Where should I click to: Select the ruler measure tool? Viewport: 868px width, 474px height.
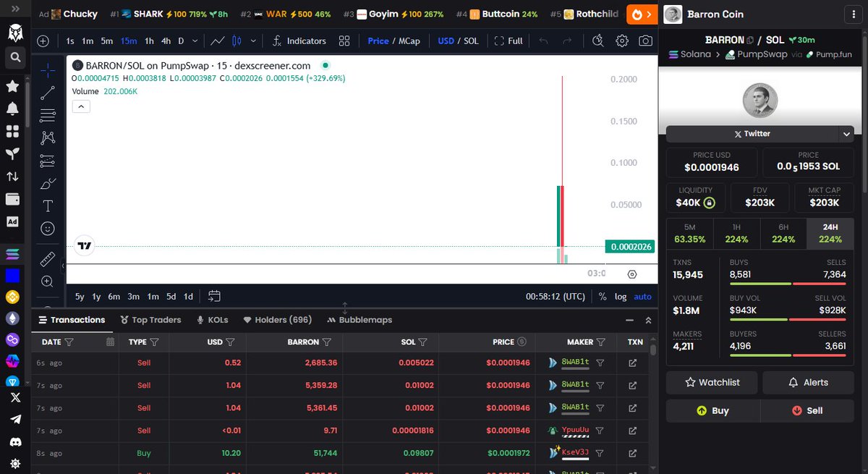click(x=48, y=258)
